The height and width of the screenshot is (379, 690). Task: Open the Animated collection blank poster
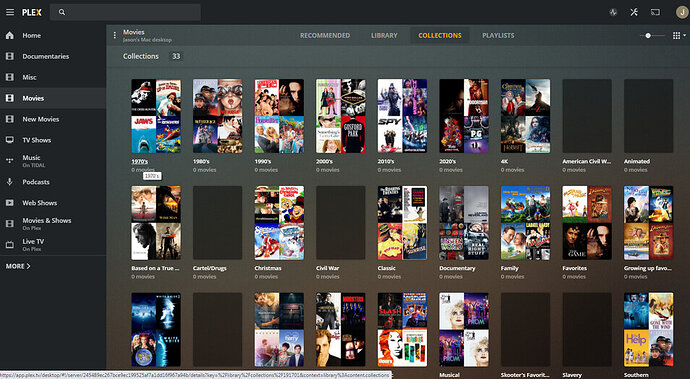pyautogui.click(x=649, y=116)
